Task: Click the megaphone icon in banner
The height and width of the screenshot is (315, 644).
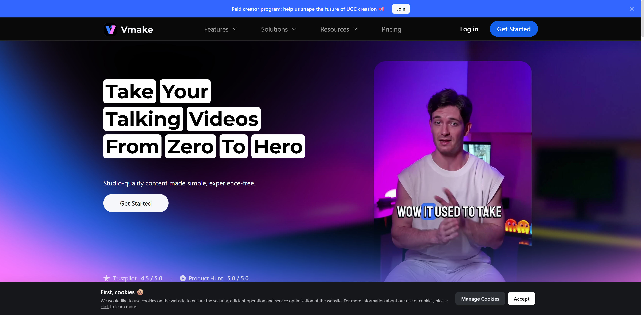Action: tap(382, 9)
